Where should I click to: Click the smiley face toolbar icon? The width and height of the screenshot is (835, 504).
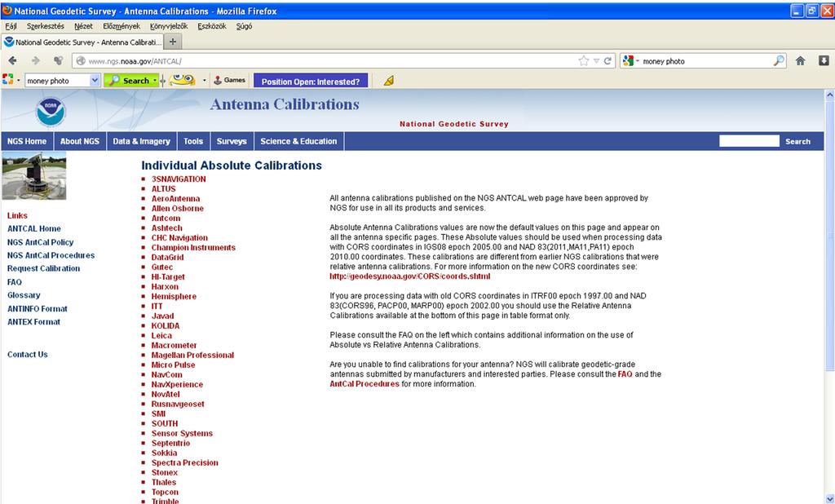tap(182, 81)
